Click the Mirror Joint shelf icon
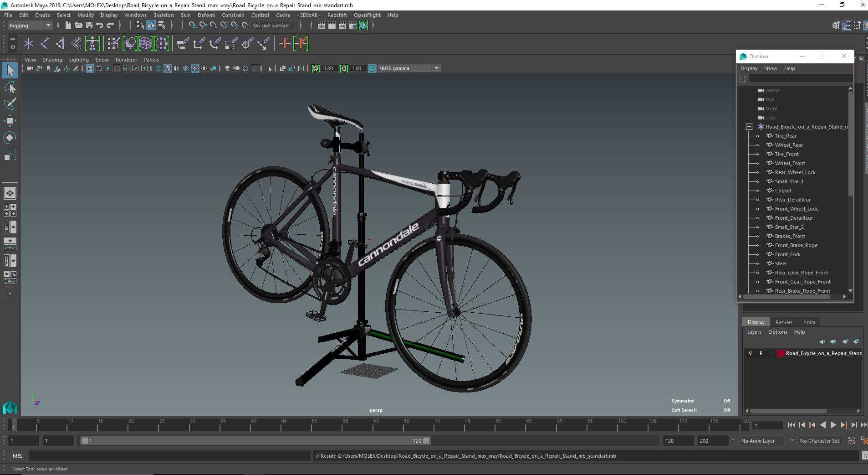Screen dimensions: 868x475 point(60,44)
